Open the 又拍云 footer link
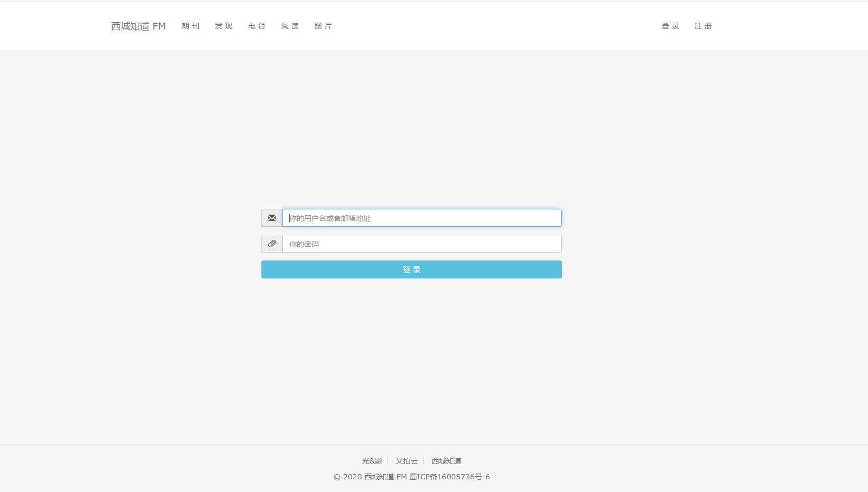 pos(407,461)
